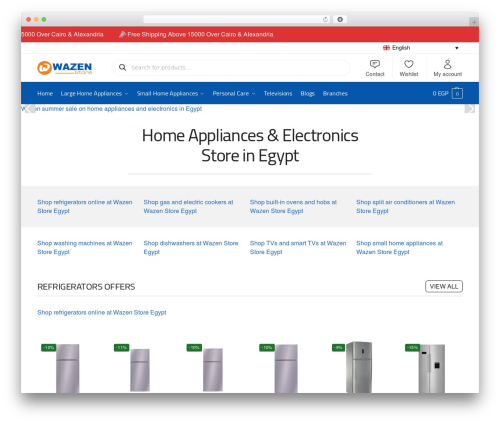Viewport: 500px width, 423px height.
Task: Open Shop washing machines link
Action: pos(85,247)
